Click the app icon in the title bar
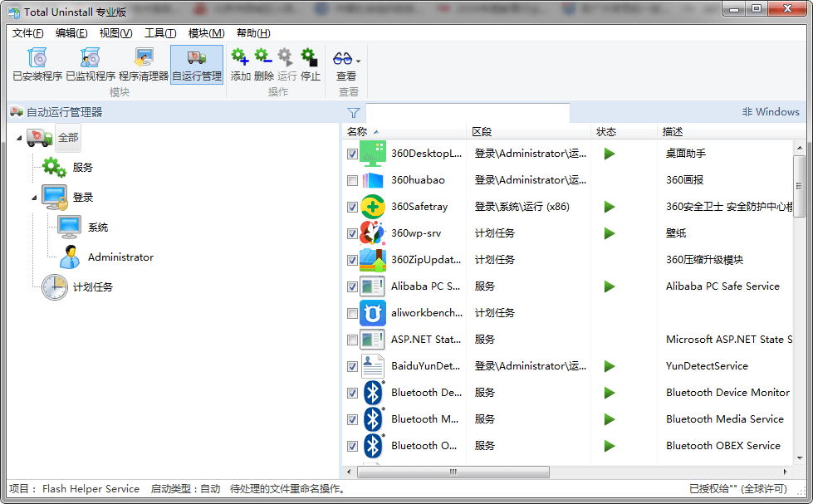This screenshot has height=504, width=813. click(x=14, y=12)
